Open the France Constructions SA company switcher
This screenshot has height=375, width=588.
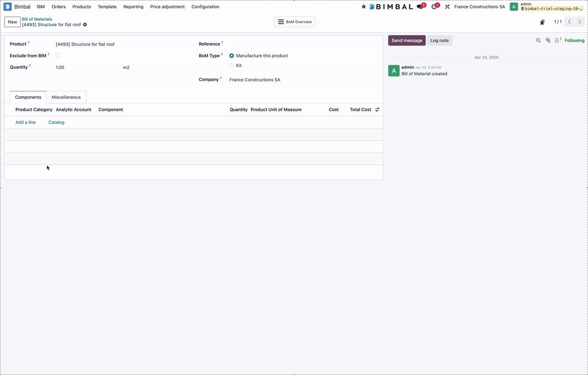coord(479,7)
